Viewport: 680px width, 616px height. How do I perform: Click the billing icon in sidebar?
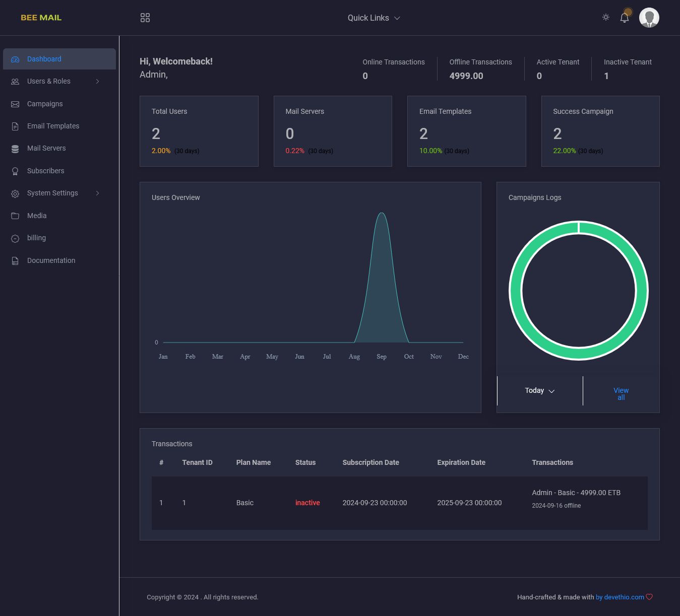(x=15, y=238)
